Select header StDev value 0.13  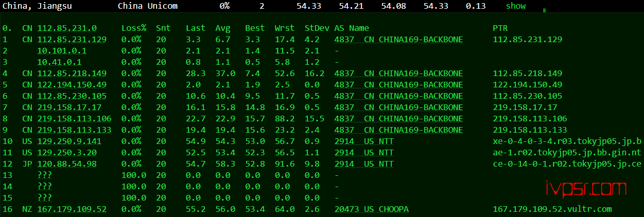pos(476,6)
